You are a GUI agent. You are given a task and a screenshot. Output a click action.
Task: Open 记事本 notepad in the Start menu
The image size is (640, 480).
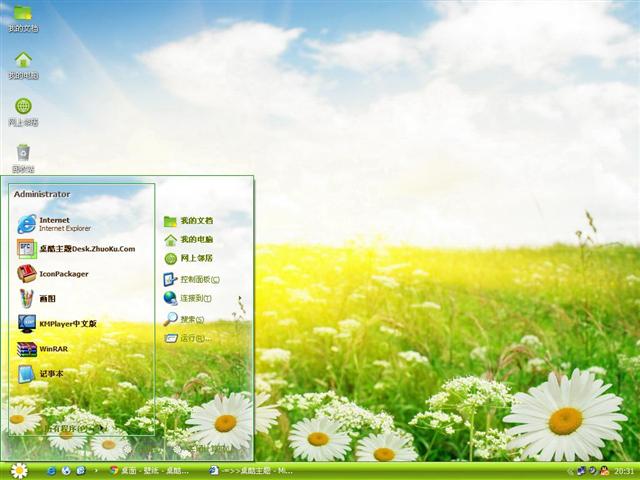coord(40,374)
